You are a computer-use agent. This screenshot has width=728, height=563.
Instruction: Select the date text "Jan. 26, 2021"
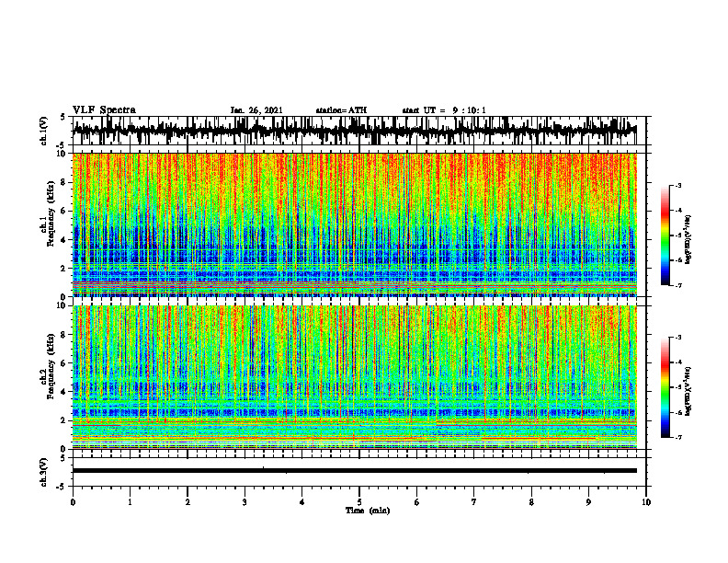pos(256,110)
